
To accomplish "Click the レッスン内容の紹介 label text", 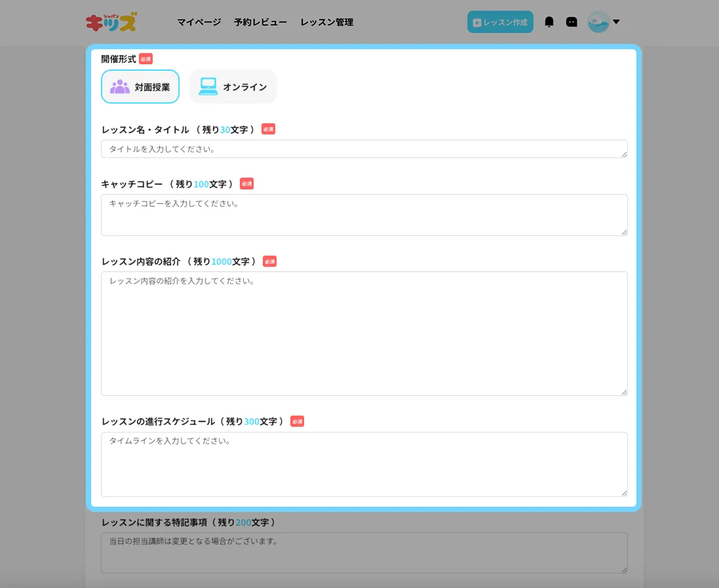I will pyautogui.click(x=141, y=262).
